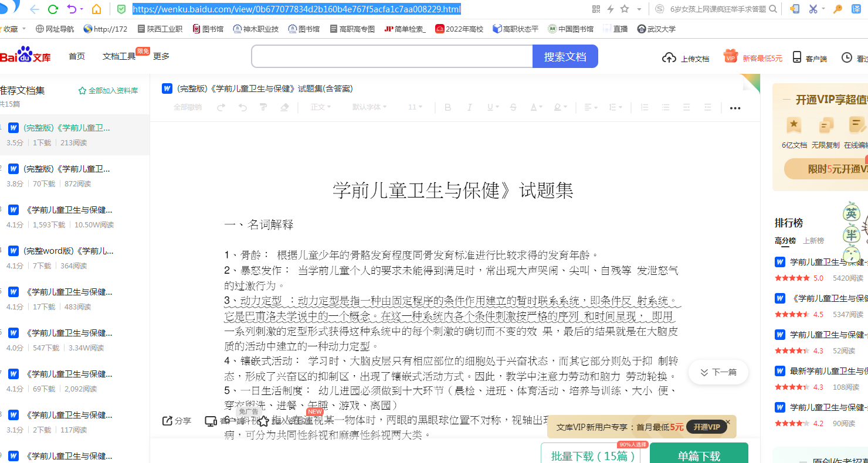Click the Baidu Wenku search input field
Viewport: 868px width, 463px height.
click(392, 57)
